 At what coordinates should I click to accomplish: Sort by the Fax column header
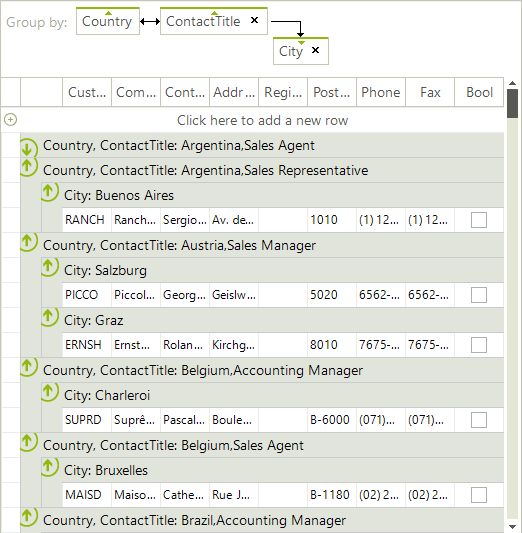click(x=430, y=92)
